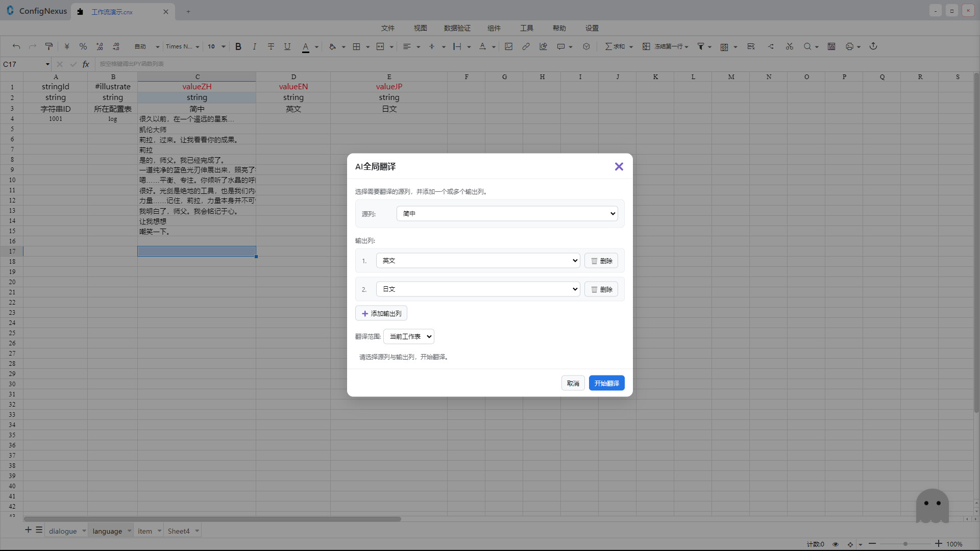
Task: Switch to the language sheet tab
Action: coord(107,531)
